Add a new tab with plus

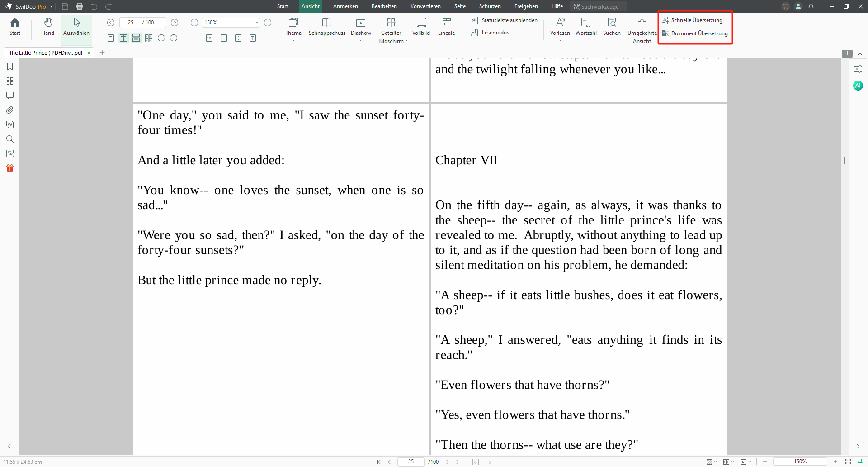point(102,53)
